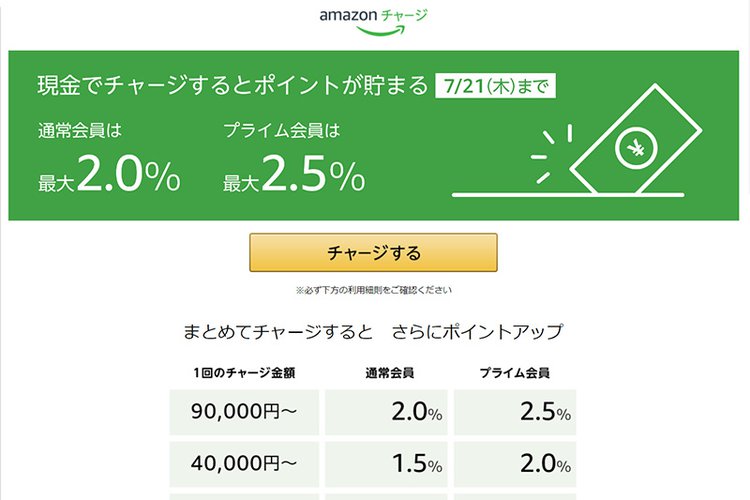Click the Amazon チャージ logo
The height and width of the screenshot is (500, 750).
[x=373, y=20]
